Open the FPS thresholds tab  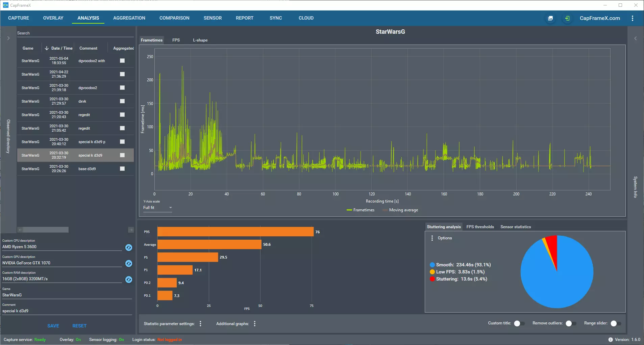480,227
